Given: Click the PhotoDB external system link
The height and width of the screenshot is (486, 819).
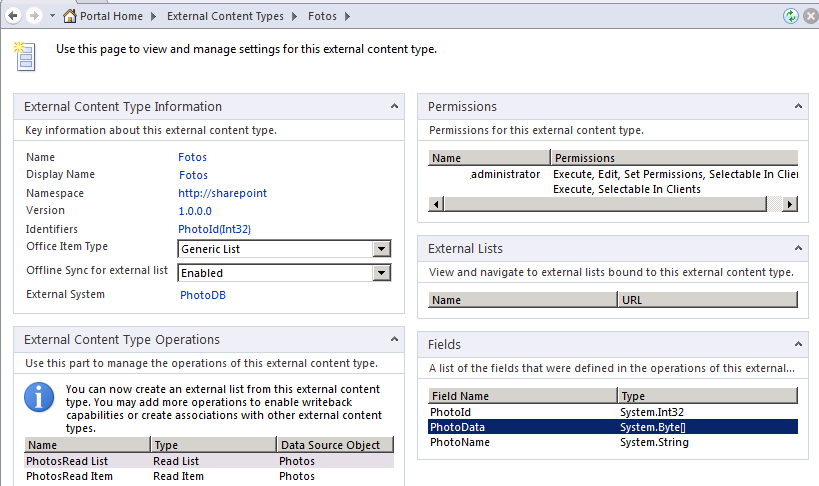Looking at the screenshot, I should [x=203, y=295].
